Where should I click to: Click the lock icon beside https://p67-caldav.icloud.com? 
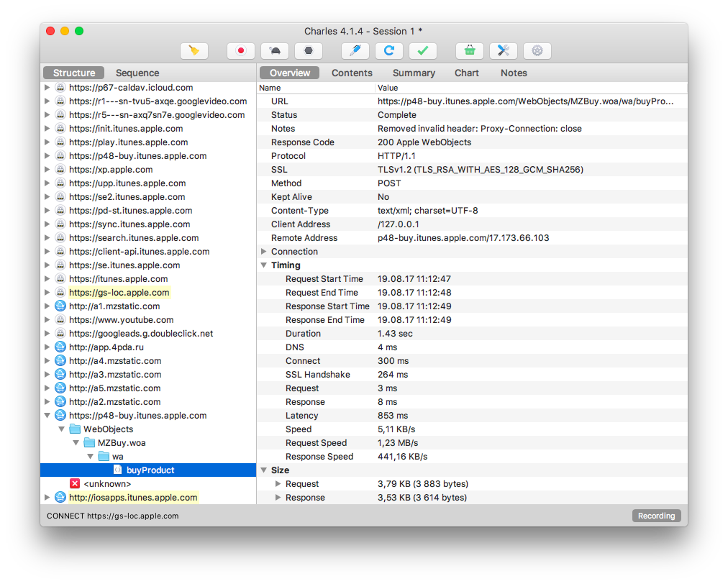(x=60, y=87)
